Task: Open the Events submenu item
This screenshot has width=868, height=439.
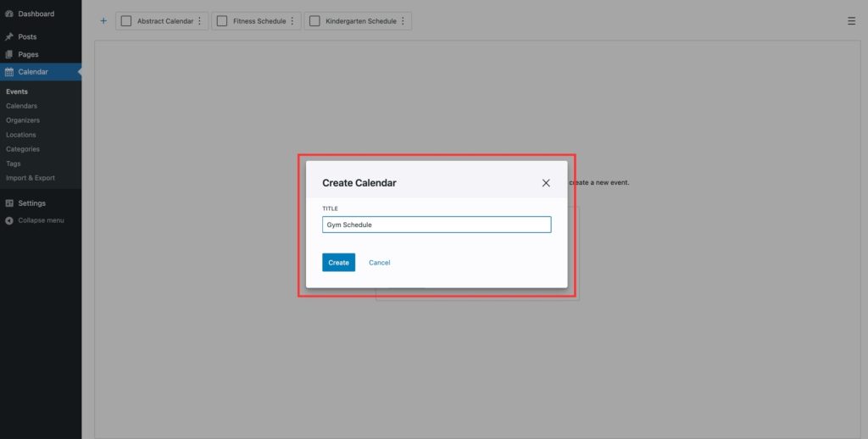Action: coord(17,92)
